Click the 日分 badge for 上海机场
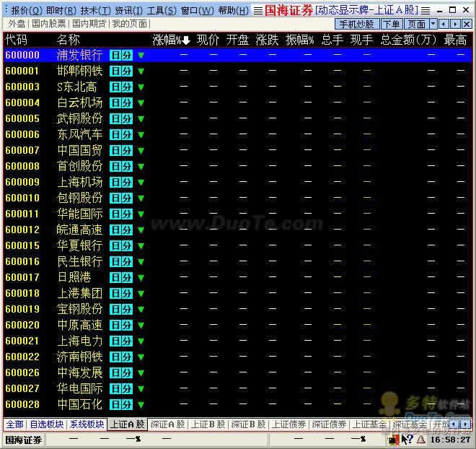 pos(121,182)
